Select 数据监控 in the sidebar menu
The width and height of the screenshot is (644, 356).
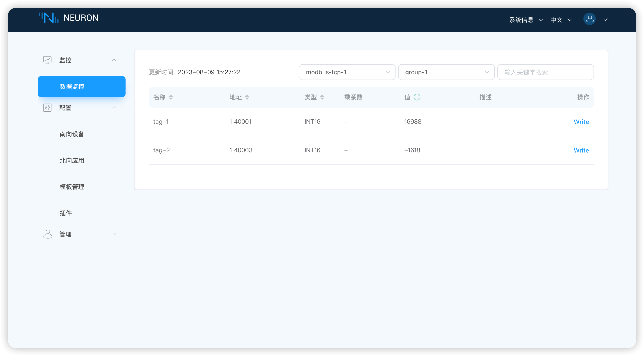[72, 87]
